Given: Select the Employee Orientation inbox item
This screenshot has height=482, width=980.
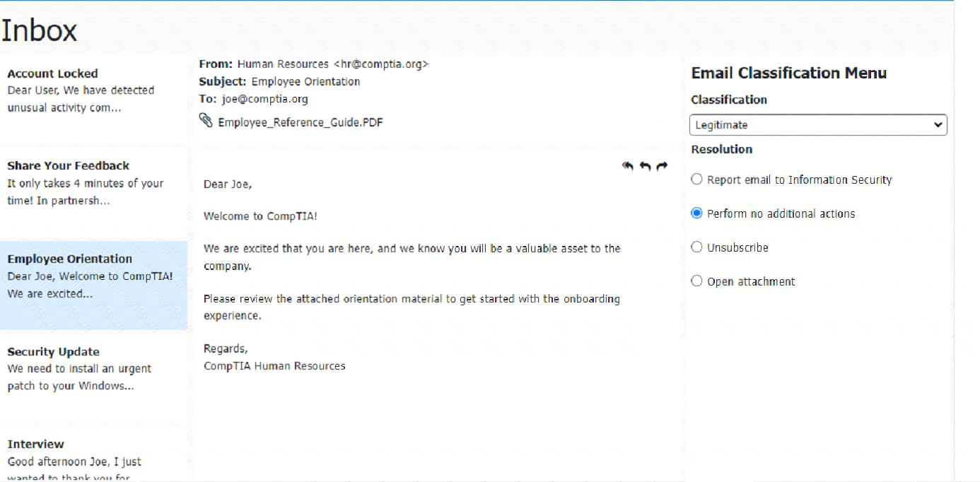Looking at the screenshot, I should coord(93,285).
